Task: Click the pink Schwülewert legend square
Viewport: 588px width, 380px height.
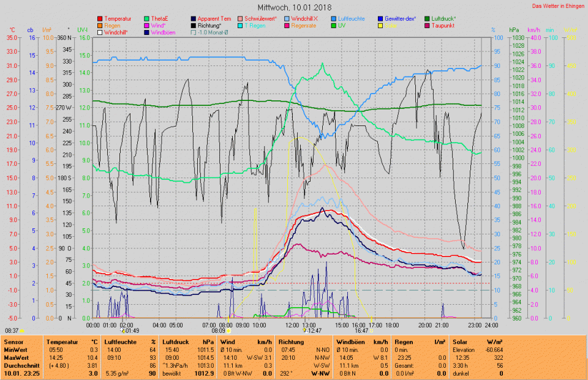Action: pos(240,19)
